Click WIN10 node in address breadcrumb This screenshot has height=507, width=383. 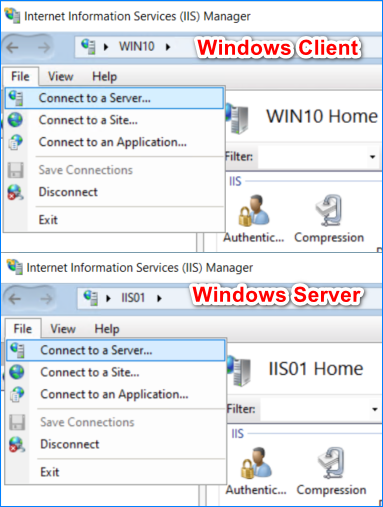(x=137, y=46)
